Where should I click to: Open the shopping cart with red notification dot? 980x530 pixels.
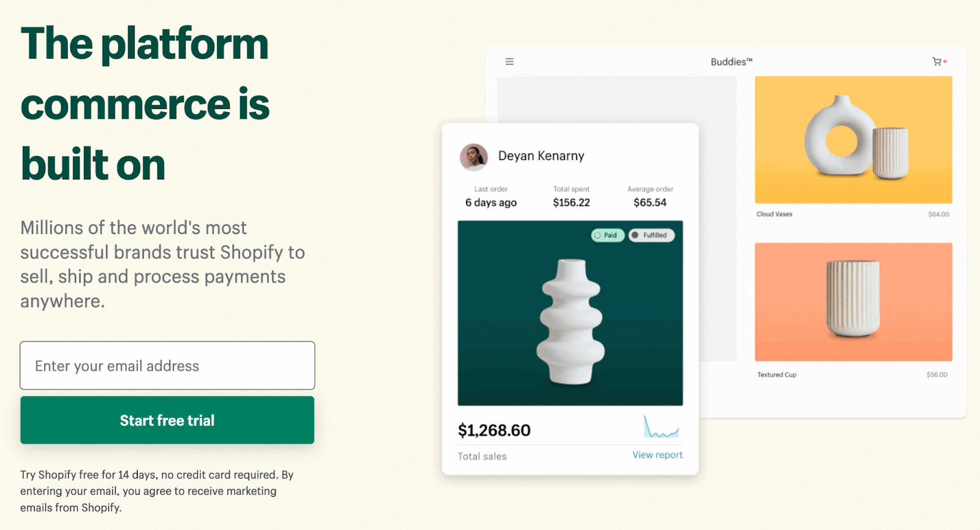[935, 62]
